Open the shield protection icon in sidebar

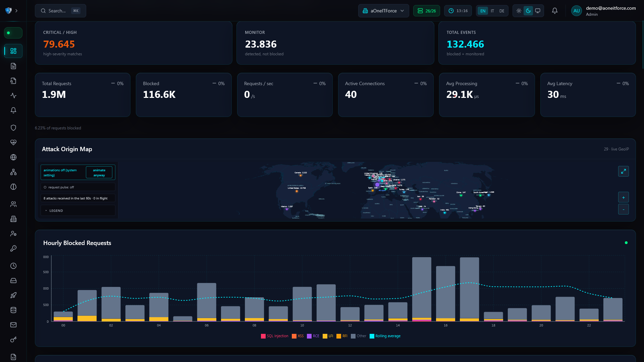[13, 128]
